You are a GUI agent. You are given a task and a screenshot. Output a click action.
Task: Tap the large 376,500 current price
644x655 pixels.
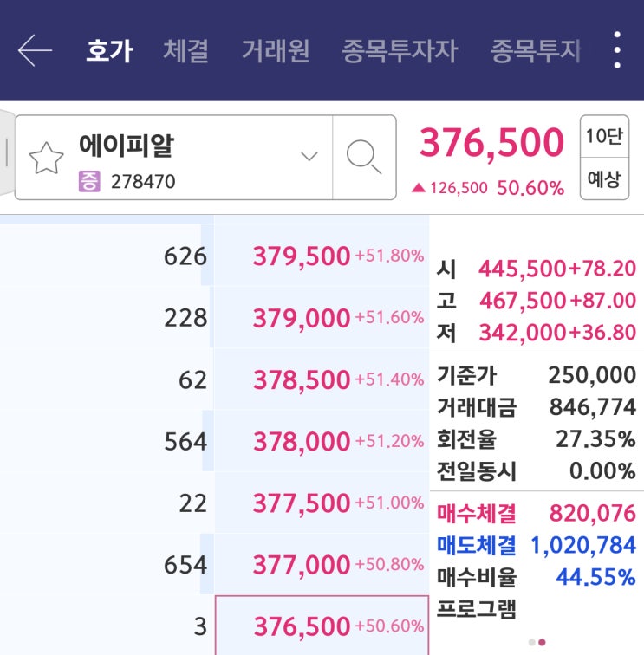(491, 144)
